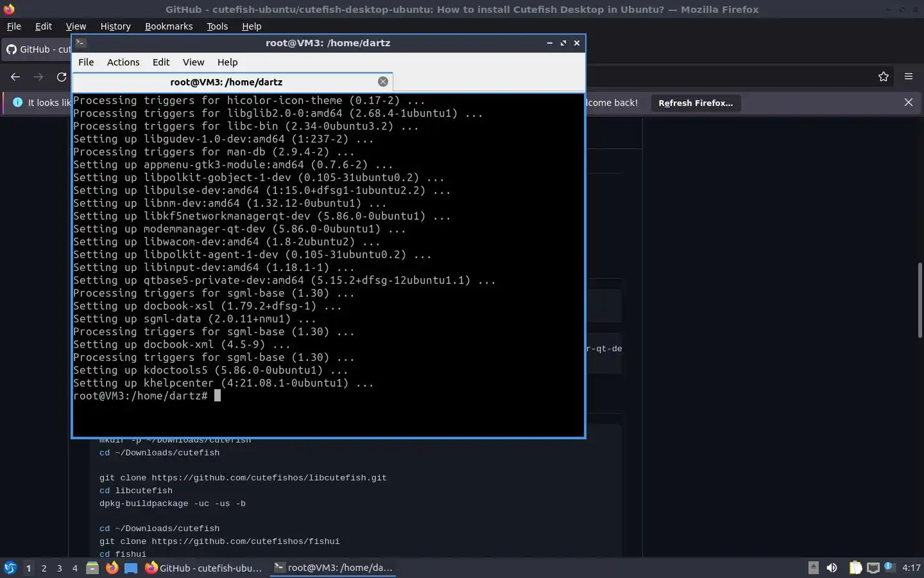Click the 'Setting up docbook-xsl' terminal line
The height and width of the screenshot is (578, 924).
point(207,306)
